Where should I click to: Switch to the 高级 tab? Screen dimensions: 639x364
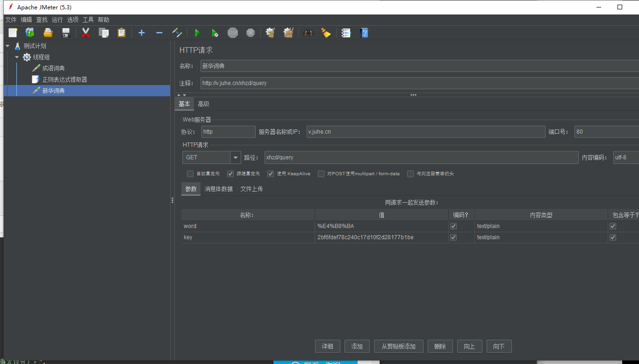pyautogui.click(x=203, y=104)
